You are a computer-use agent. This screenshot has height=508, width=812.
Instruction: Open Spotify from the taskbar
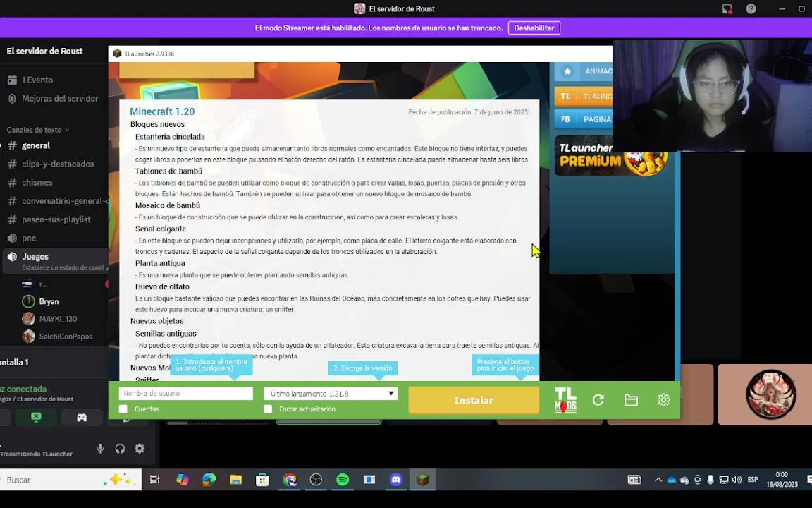343,480
